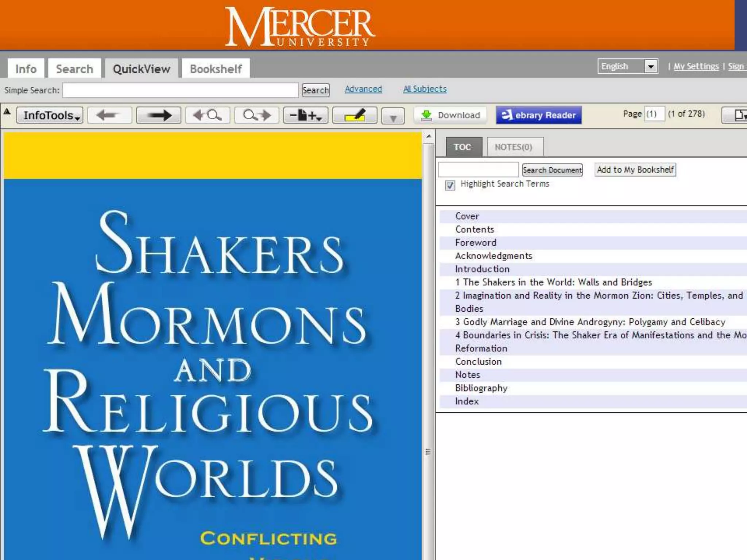Click the Add to My Bookshelf button
The height and width of the screenshot is (560, 747).
point(635,170)
